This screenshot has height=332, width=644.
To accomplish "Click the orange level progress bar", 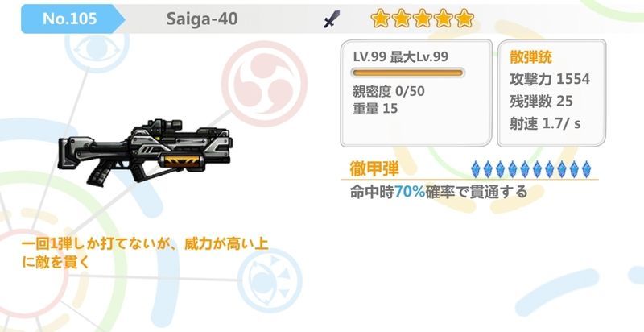I will (x=408, y=73).
